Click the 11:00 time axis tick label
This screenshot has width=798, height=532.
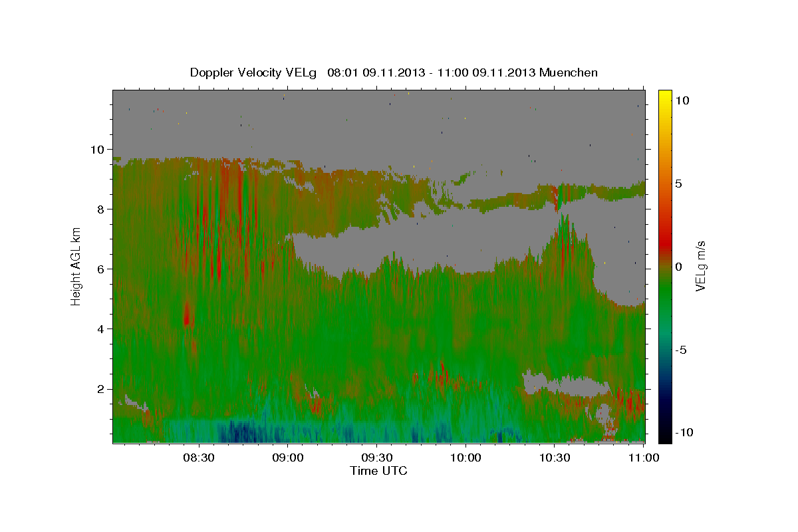point(644,458)
